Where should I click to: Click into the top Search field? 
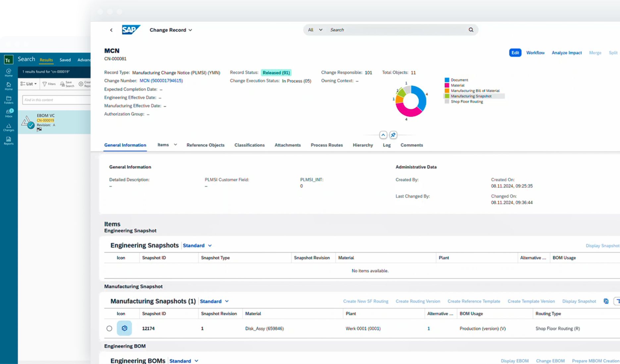pos(397,30)
